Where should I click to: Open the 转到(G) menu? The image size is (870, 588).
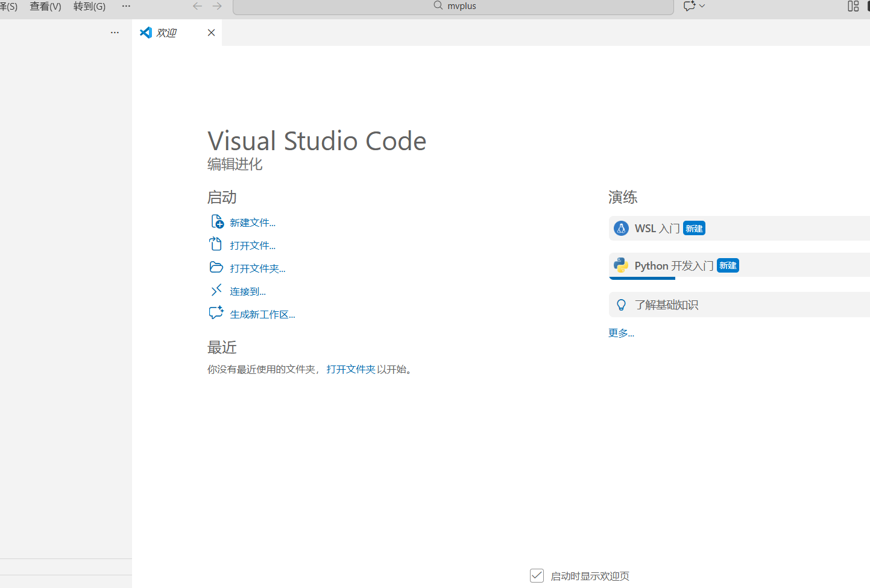89,6
